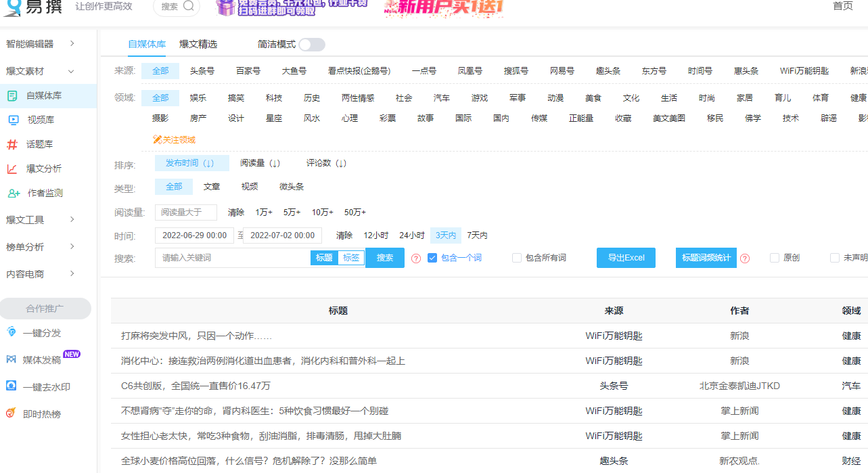
Task: Select 趣头条 source filter
Action: [x=608, y=71]
